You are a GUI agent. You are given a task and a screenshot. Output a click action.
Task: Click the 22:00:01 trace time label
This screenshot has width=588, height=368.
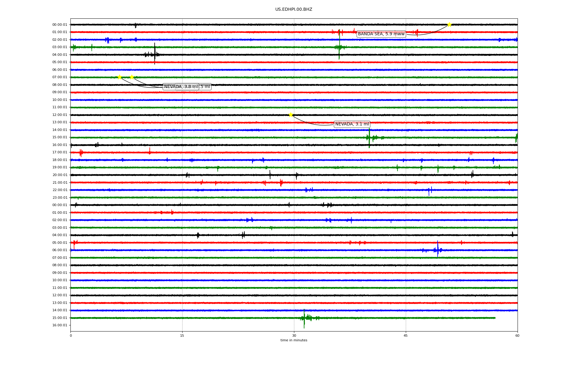pos(60,190)
